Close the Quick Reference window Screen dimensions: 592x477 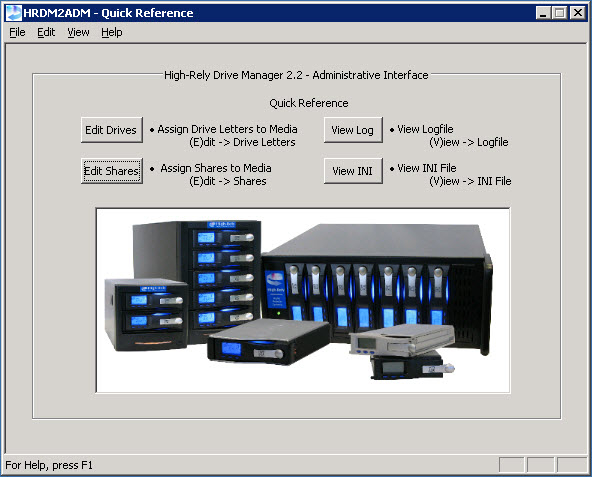click(577, 13)
